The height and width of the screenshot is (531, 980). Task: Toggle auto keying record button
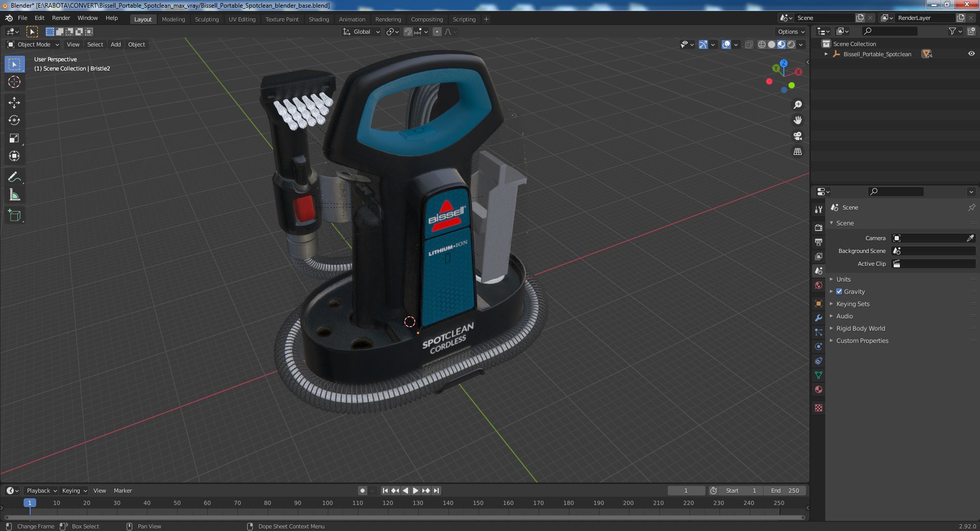coord(363,491)
